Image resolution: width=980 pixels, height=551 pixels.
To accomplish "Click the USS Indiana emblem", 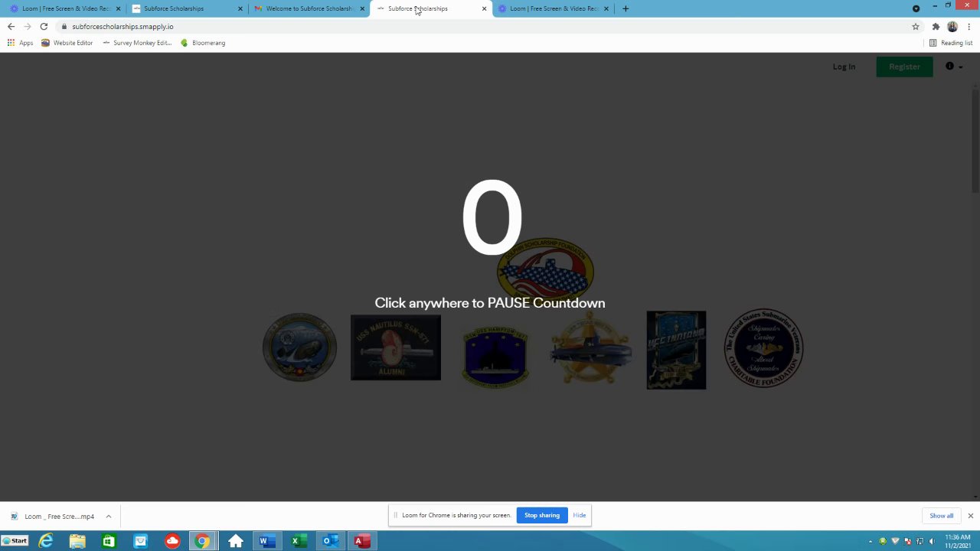I will (676, 350).
